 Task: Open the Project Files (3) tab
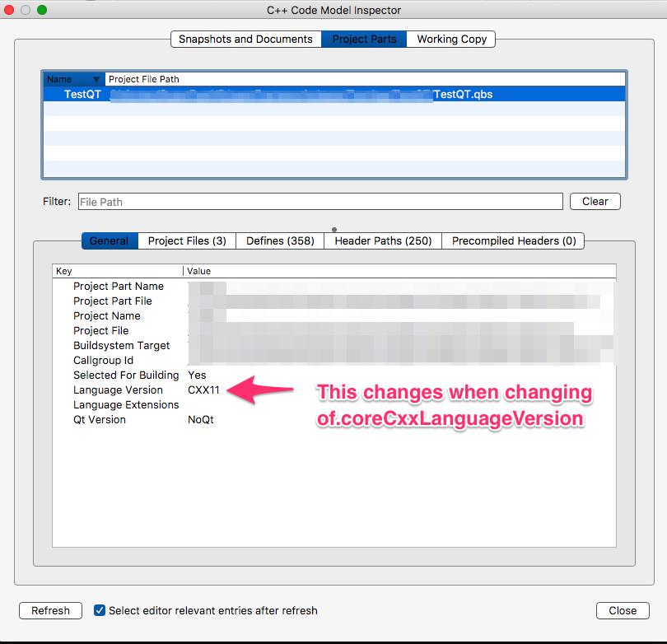coord(185,240)
